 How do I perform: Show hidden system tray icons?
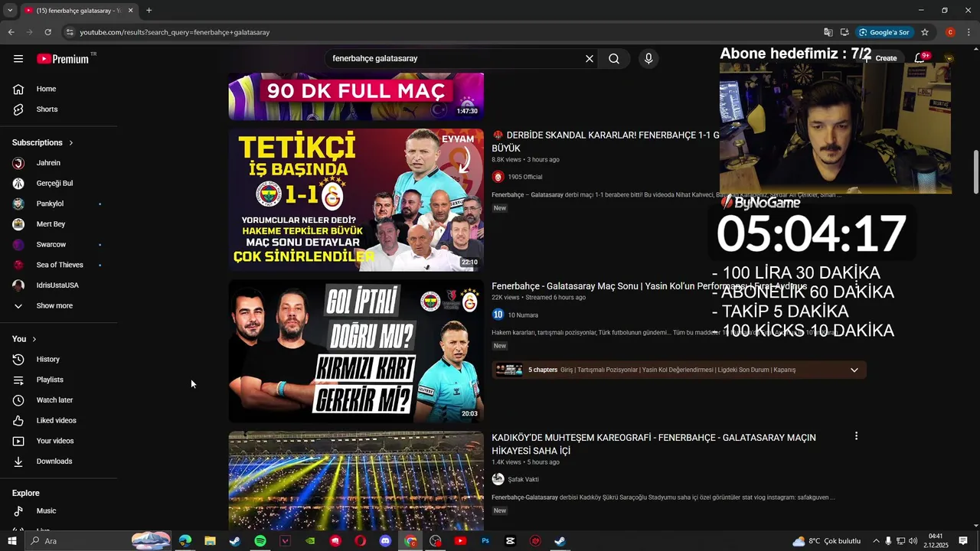pos(876,541)
